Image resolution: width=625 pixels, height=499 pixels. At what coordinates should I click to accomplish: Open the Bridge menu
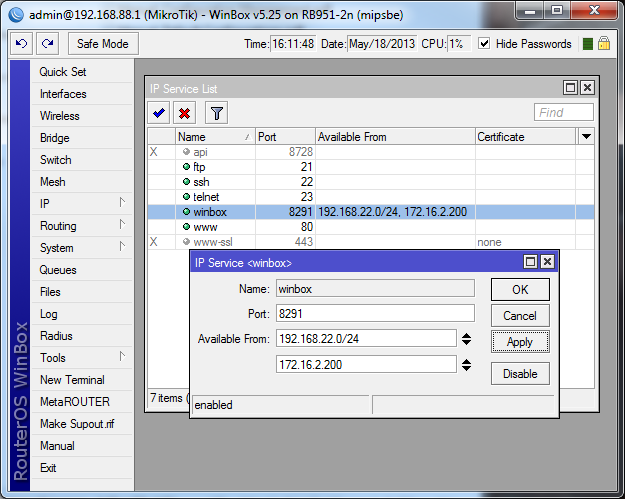coord(82,138)
